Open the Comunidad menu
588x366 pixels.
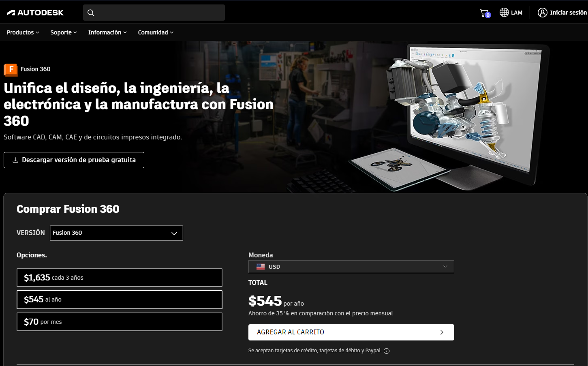[x=156, y=32]
